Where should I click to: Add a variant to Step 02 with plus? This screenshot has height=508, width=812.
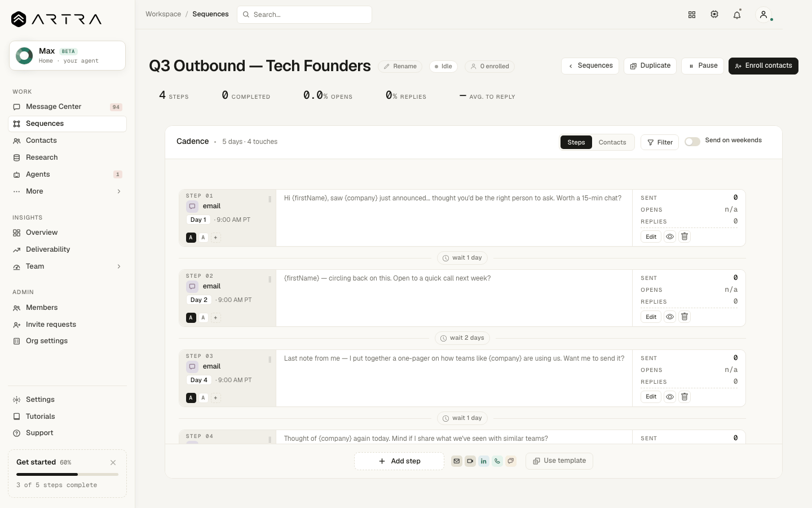(215, 318)
